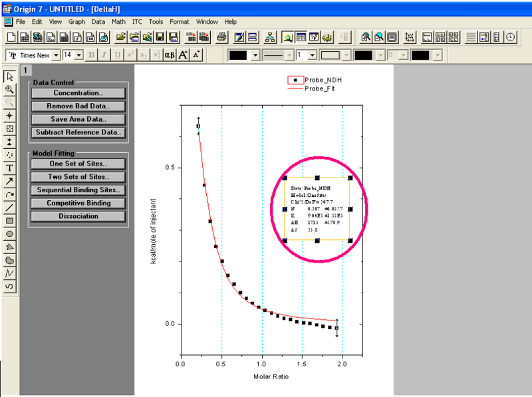Click the New Function toolbar icon

click(x=77, y=37)
